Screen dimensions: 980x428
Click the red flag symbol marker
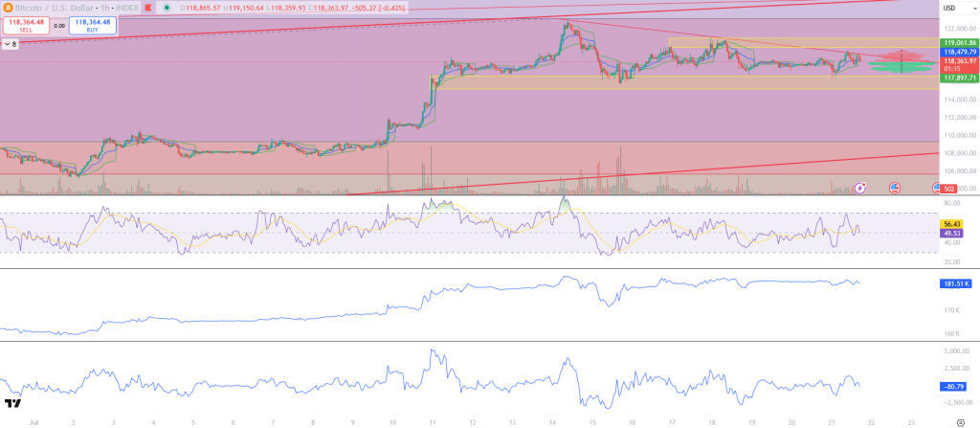(148, 8)
